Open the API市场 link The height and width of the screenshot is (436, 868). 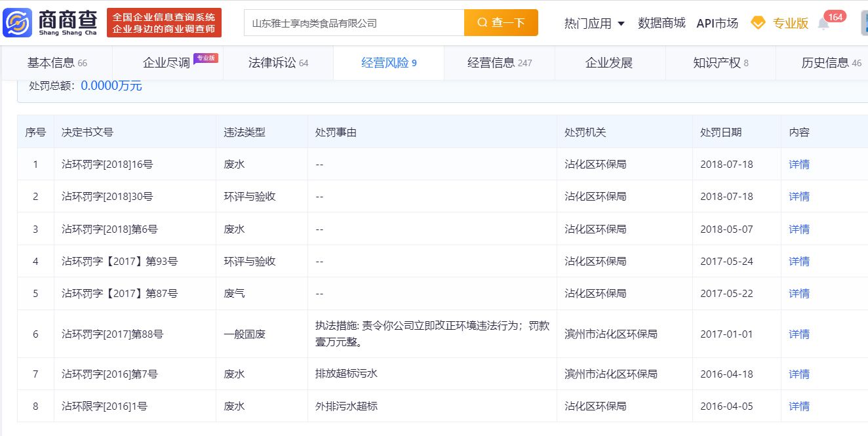tap(717, 23)
